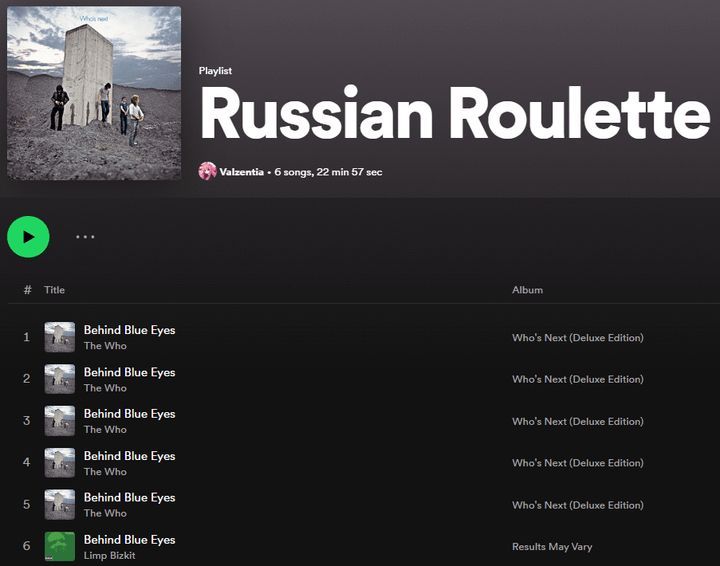Click the Valzentia profile avatar
This screenshot has width=720, height=566.
207,171
